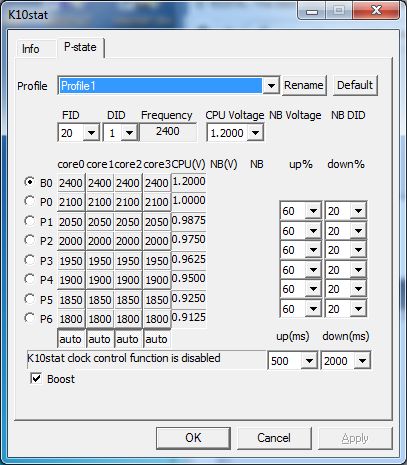Open the up(ms) 500 dropdown

click(x=309, y=360)
